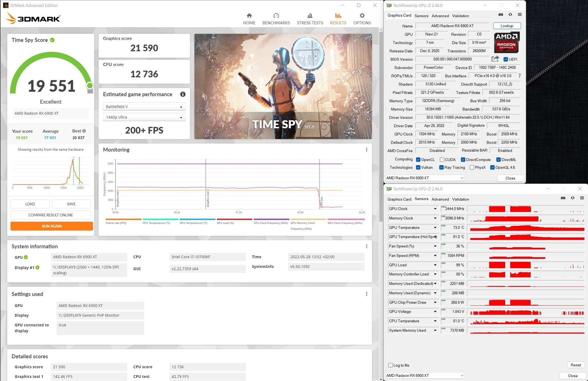Image resolution: width=588 pixels, height=381 pixels.
Task: Toggle UEFI checkbox
Action: tap(506, 59)
